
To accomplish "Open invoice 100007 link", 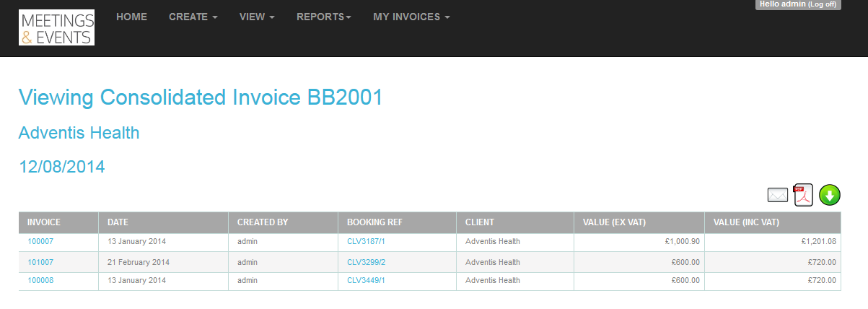I will pyautogui.click(x=40, y=242).
